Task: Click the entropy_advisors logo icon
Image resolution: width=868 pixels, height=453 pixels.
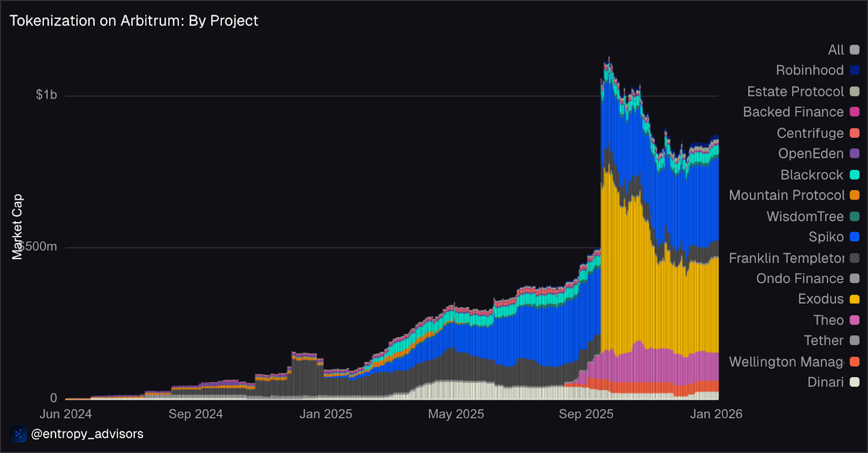Action: coord(18,434)
